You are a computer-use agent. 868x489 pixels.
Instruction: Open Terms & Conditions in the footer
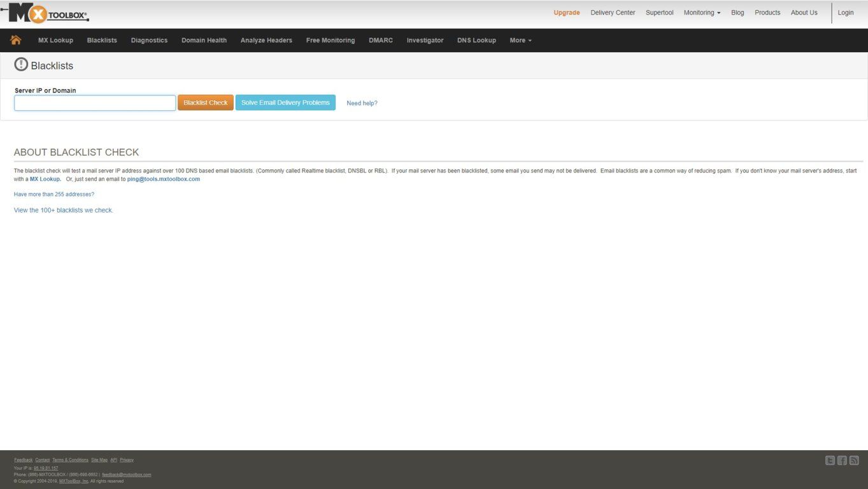pyautogui.click(x=70, y=460)
